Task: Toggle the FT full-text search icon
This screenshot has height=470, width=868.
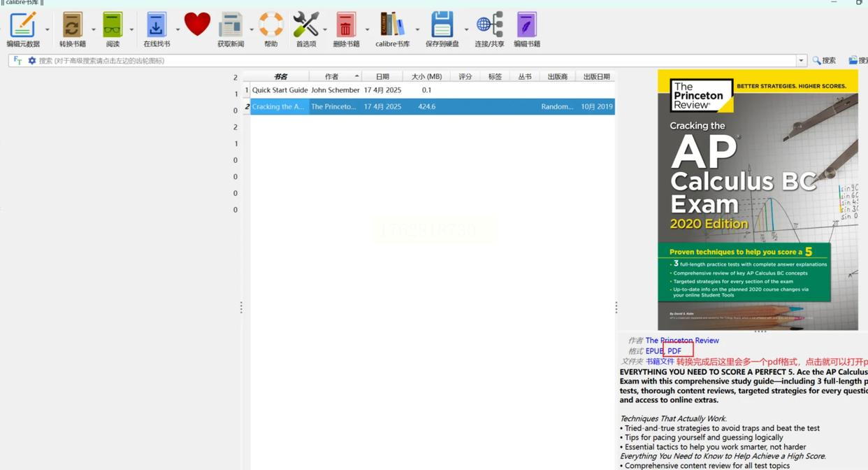Action: 17,61
